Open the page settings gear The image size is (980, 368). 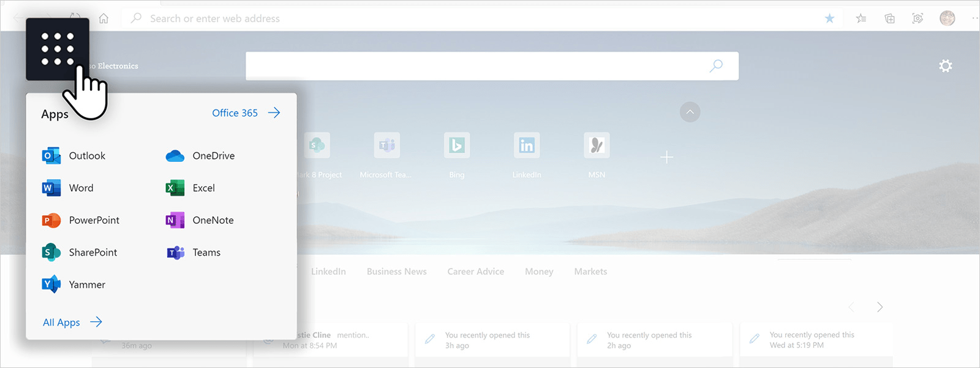[x=946, y=66]
